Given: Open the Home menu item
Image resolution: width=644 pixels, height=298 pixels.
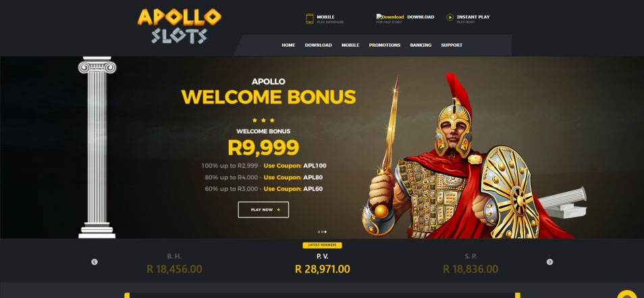Looking at the screenshot, I should pyautogui.click(x=288, y=45).
